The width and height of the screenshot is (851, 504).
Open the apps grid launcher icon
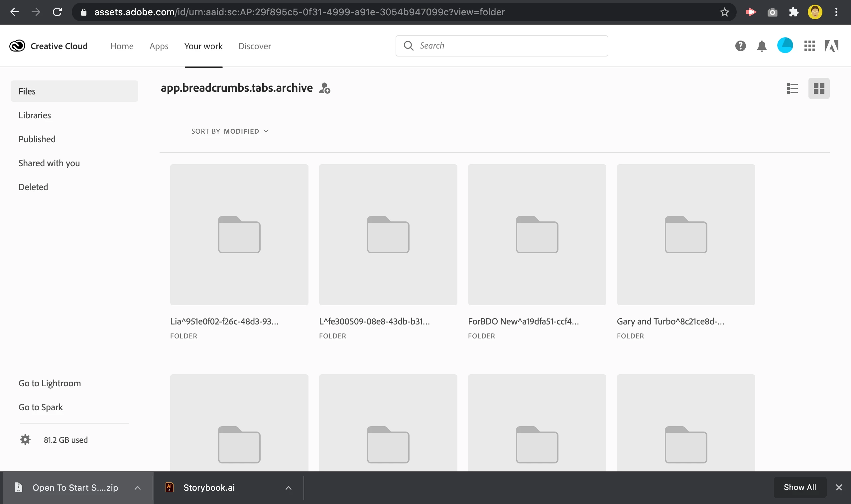pos(809,46)
